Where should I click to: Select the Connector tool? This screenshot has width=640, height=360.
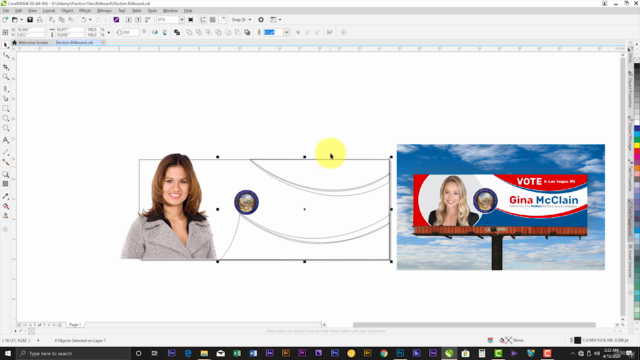point(5,162)
